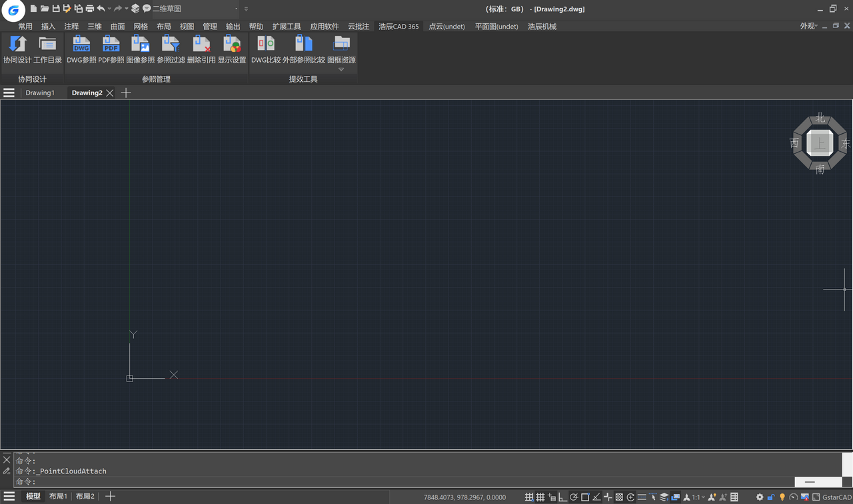The image size is (853, 504).
Task: Toggle grid display in the status bar
Action: tap(540, 497)
